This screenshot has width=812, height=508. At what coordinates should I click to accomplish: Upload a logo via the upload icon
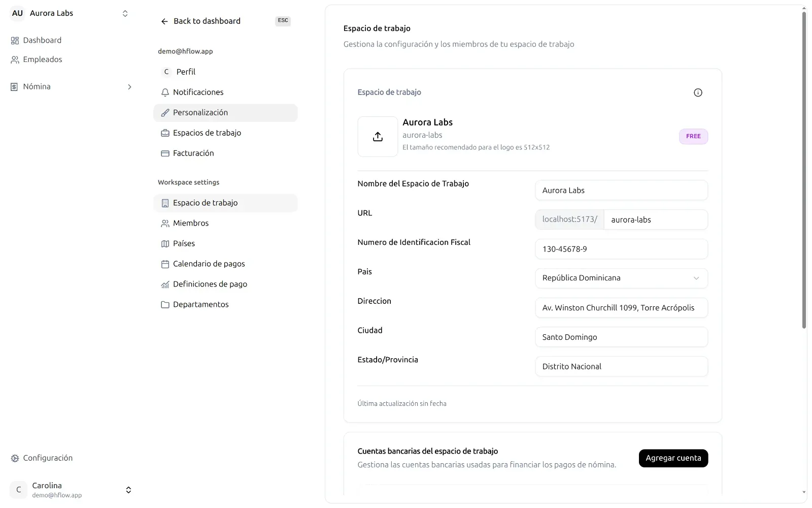pos(378,137)
